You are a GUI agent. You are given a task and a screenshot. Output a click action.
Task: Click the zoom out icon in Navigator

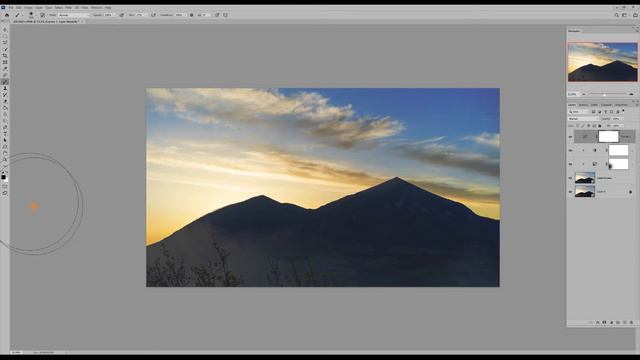tap(584, 94)
